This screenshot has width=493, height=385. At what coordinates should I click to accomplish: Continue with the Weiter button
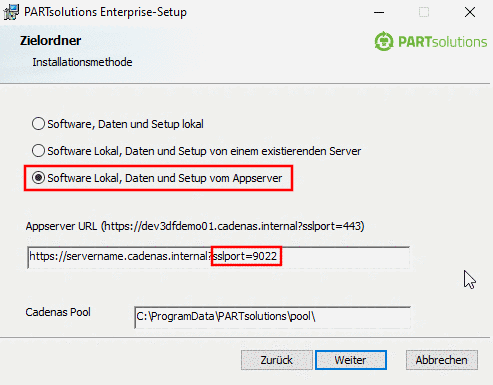pyautogui.click(x=351, y=360)
